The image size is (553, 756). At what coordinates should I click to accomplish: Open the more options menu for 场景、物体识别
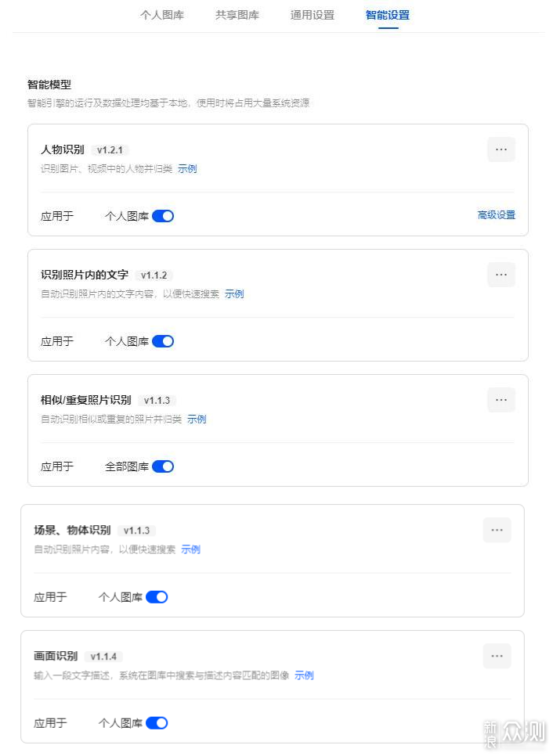coord(497,531)
